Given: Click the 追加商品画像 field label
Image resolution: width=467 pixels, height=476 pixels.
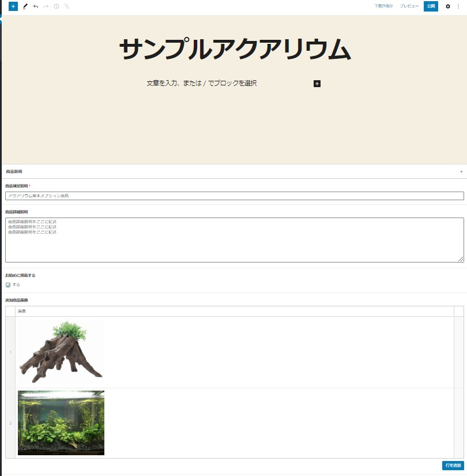Looking at the screenshot, I should (17, 300).
